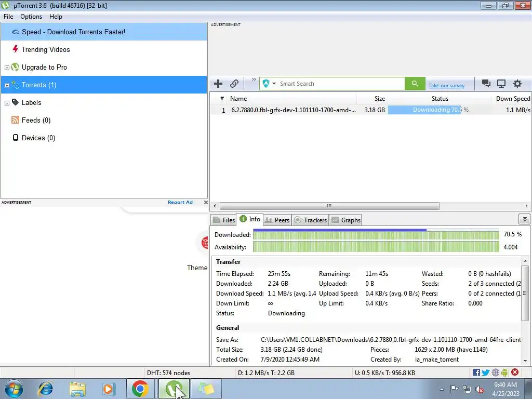This screenshot has height=399, width=532.
Task: Open the search provider dropdown arrow
Action: click(x=274, y=84)
